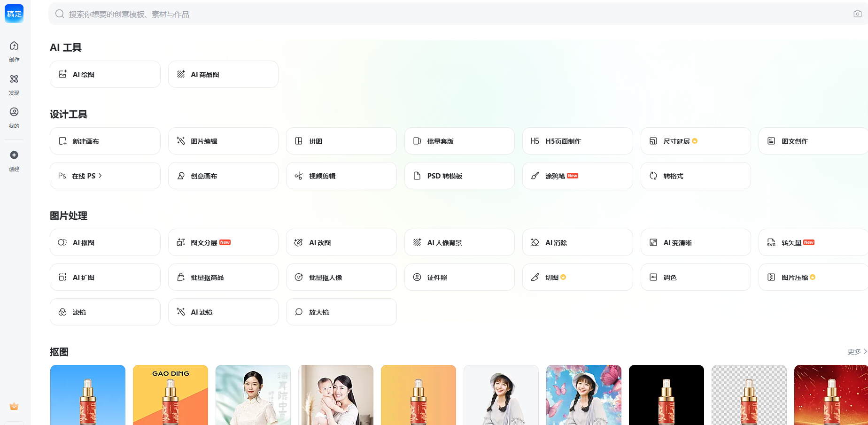868x425 pixels.
Task: Open the red fireworks bottle thumbnail
Action: pos(831,395)
